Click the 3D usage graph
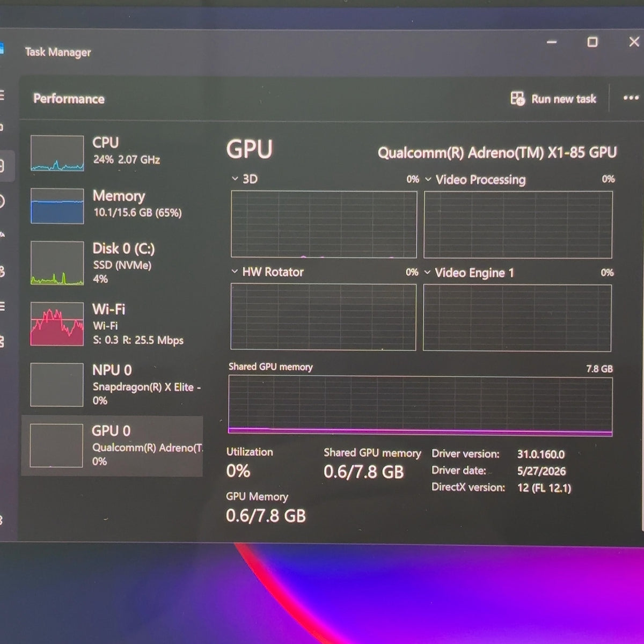This screenshot has width=644, height=644. tap(324, 224)
